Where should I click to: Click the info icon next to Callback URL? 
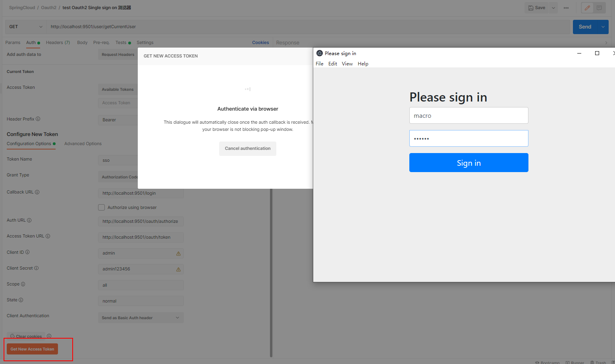point(37,192)
